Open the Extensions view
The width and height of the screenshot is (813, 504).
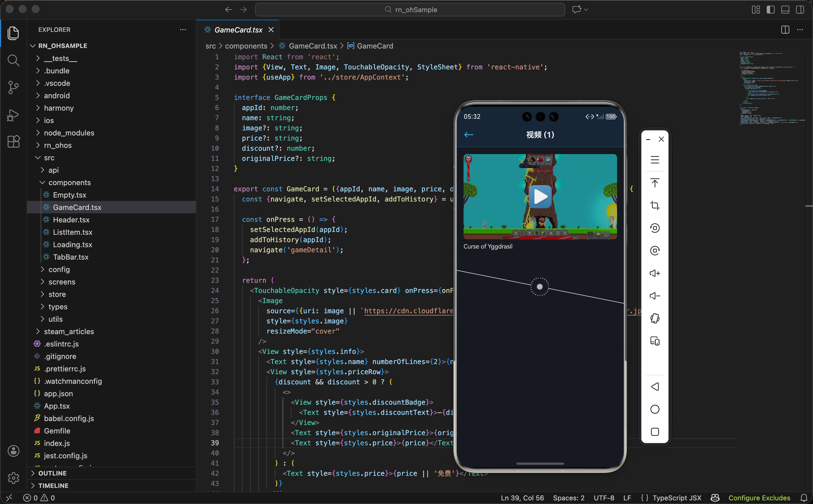[13, 142]
